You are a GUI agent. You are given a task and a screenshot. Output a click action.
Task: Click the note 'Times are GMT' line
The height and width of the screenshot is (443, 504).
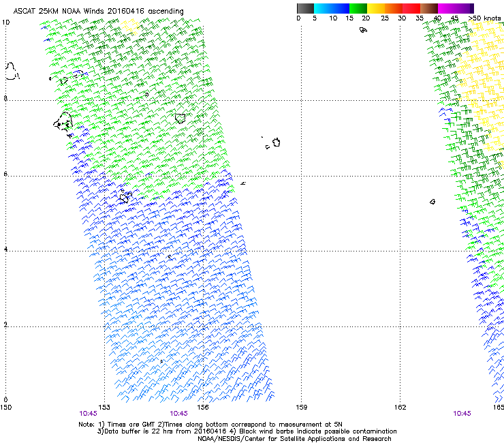pyautogui.click(x=210, y=425)
